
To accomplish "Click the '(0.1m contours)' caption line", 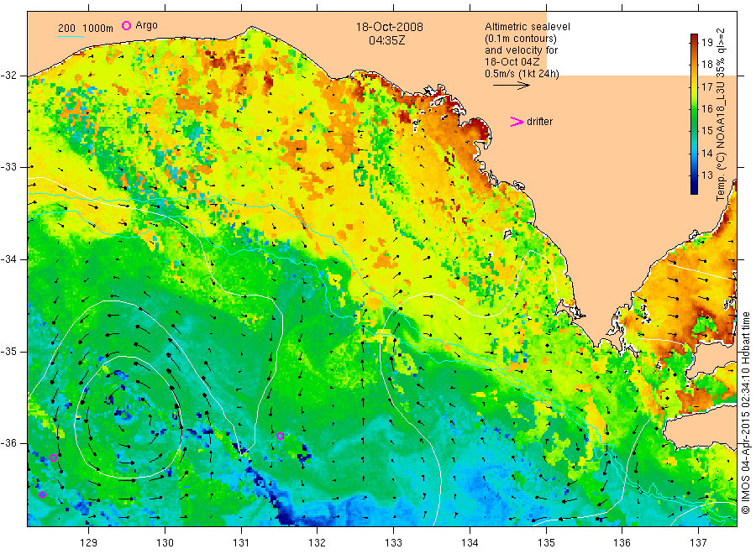I will pyautogui.click(x=521, y=39).
